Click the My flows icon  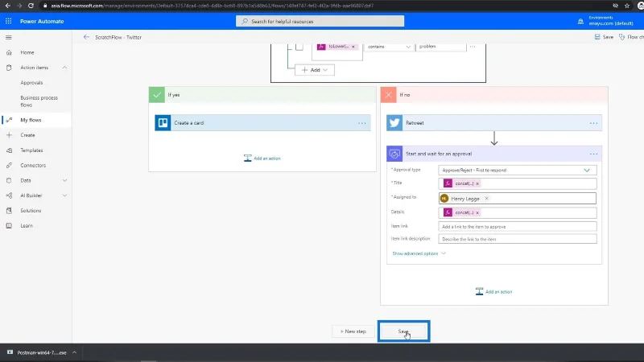coord(9,120)
